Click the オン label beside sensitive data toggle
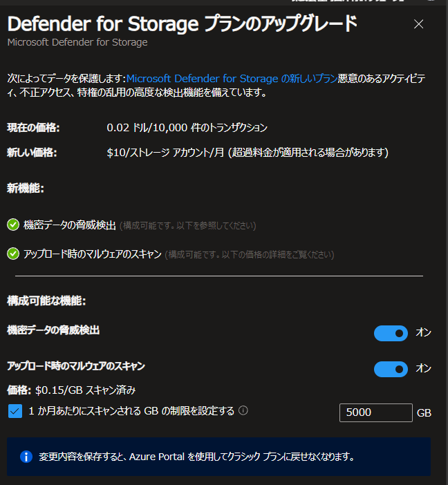Screen dimensions: 448x485 pyautogui.click(x=423, y=332)
